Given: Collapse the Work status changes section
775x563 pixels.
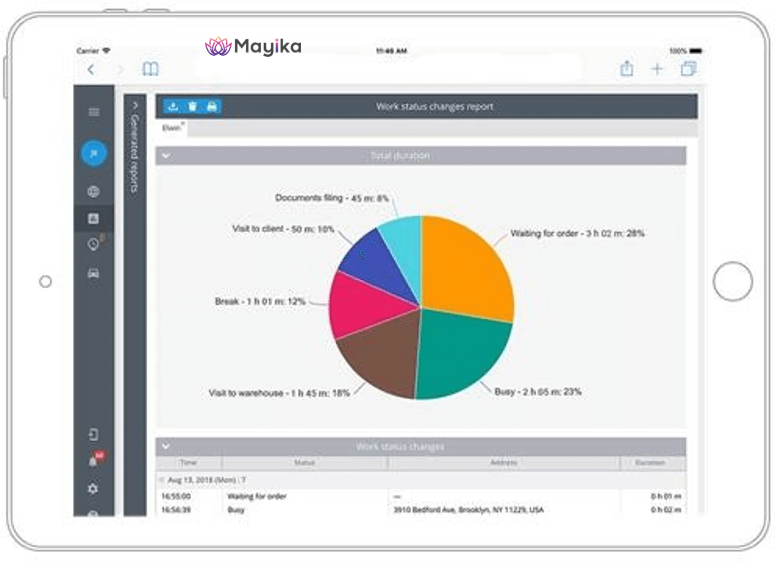Looking at the screenshot, I should tap(166, 447).
